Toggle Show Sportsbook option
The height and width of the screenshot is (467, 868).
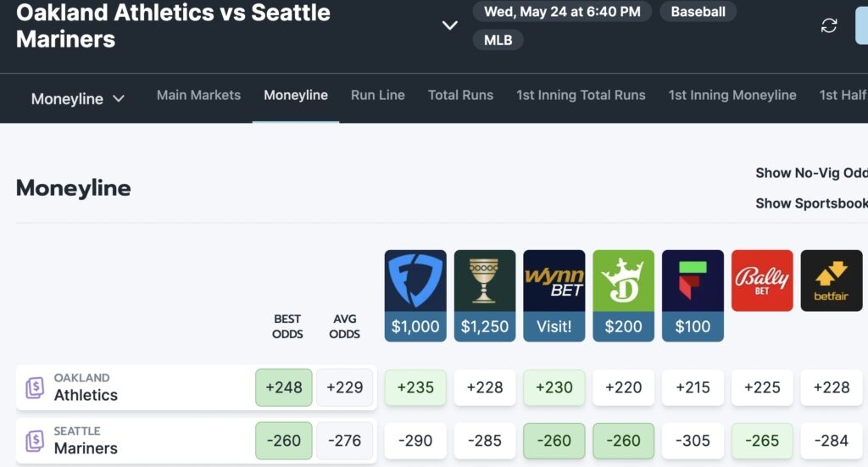tap(811, 203)
